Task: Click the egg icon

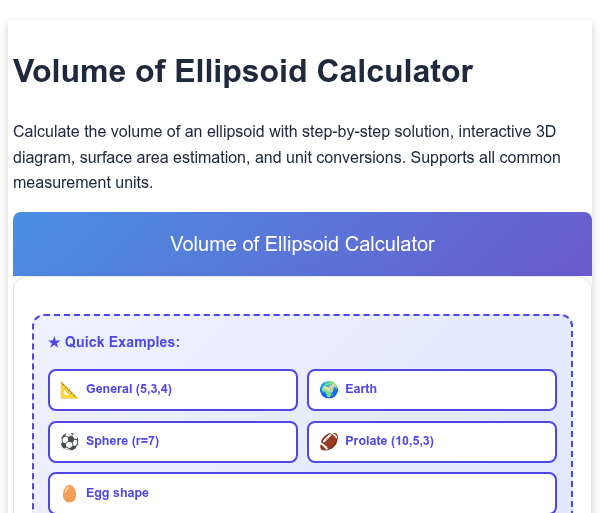Action: coord(69,493)
